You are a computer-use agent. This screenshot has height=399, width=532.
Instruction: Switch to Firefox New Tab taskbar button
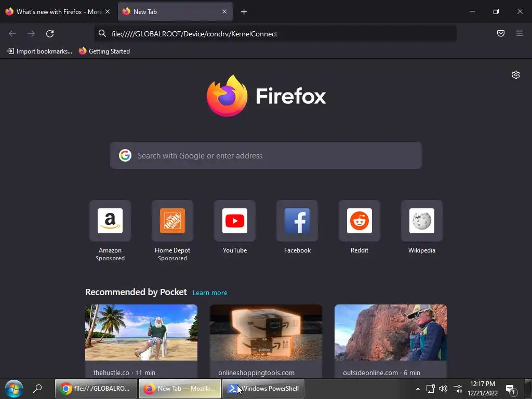[180, 389]
